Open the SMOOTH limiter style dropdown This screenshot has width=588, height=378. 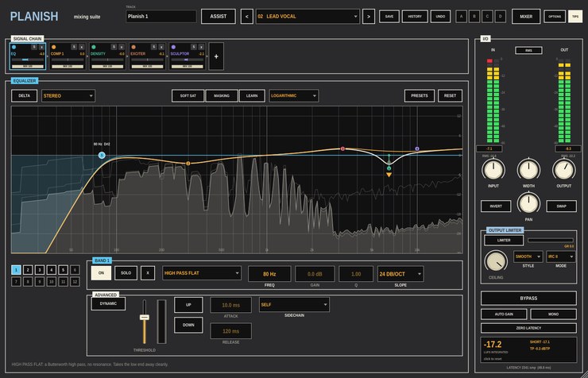tap(528, 256)
